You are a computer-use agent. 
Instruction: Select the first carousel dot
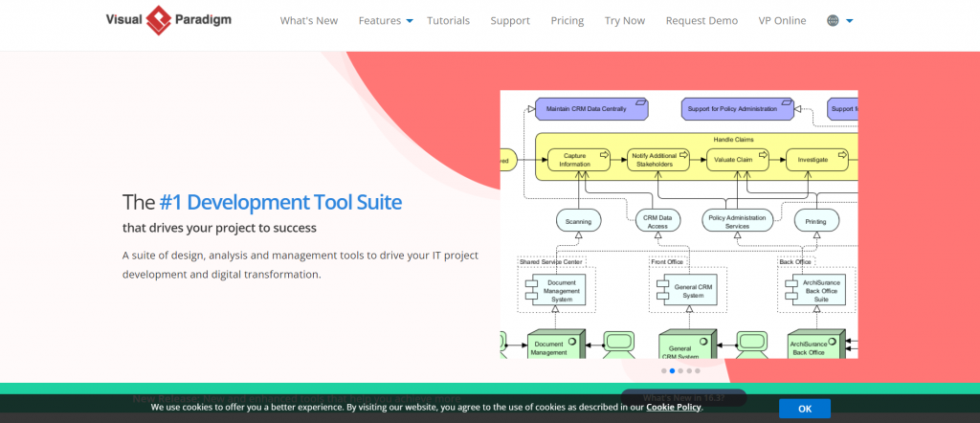tap(664, 371)
